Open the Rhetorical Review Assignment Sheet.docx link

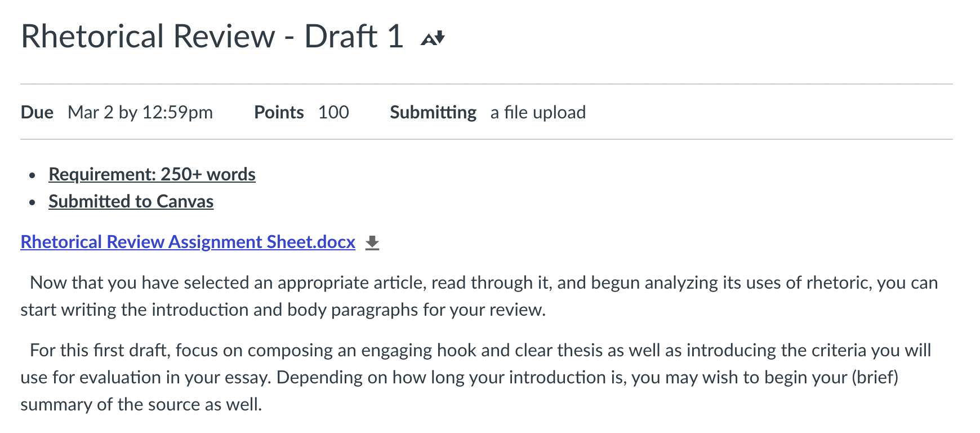(x=188, y=242)
